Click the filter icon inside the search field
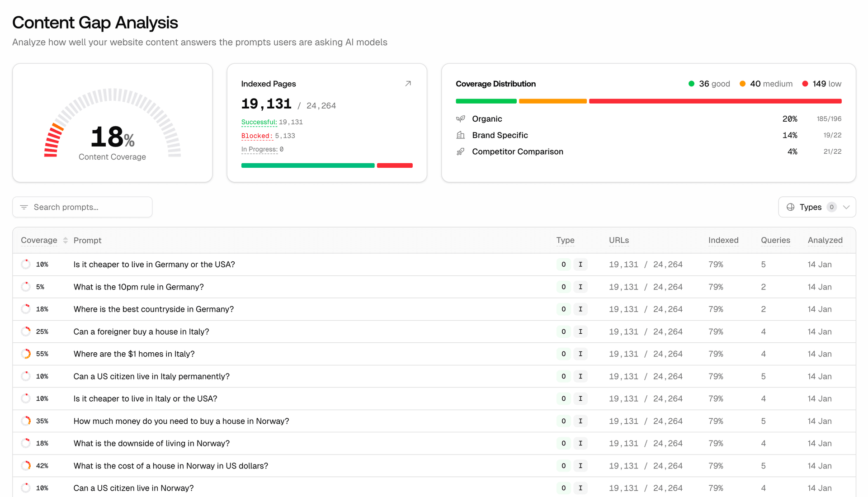Image resolution: width=868 pixels, height=497 pixels. [24, 207]
